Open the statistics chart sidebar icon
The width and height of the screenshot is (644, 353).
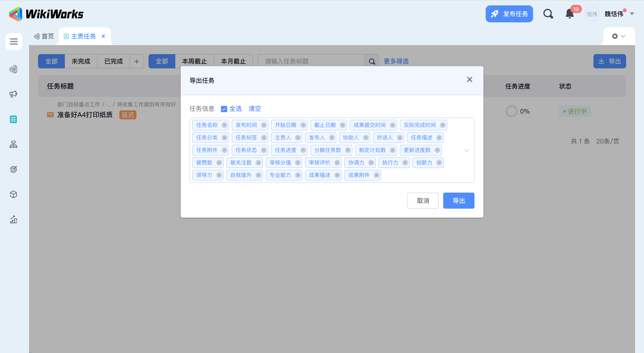click(13, 219)
